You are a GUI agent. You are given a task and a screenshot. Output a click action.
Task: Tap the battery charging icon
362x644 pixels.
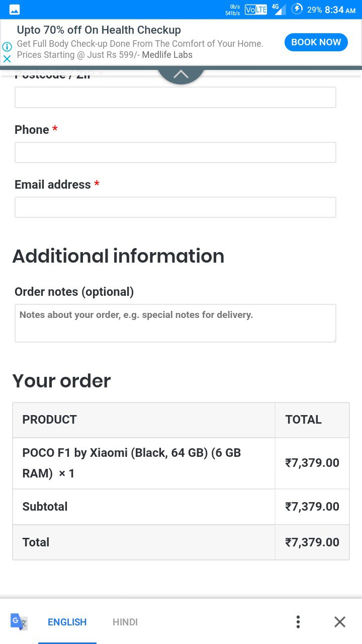click(297, 9)
